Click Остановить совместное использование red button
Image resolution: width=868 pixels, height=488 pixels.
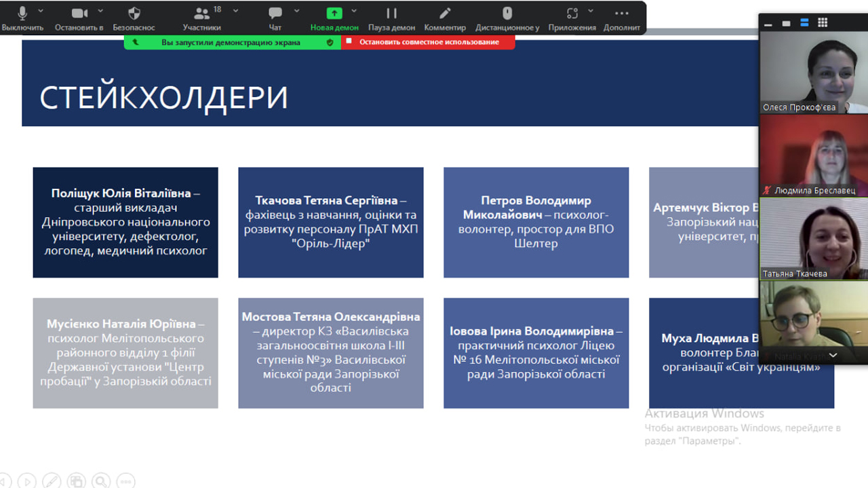tap(429, 42)
